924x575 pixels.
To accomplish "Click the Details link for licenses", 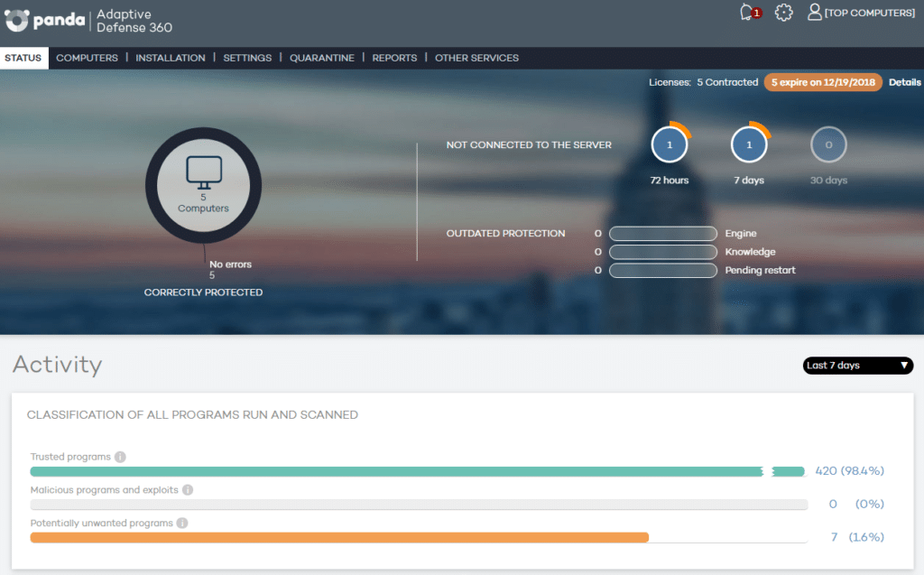I will click(904, 82).
